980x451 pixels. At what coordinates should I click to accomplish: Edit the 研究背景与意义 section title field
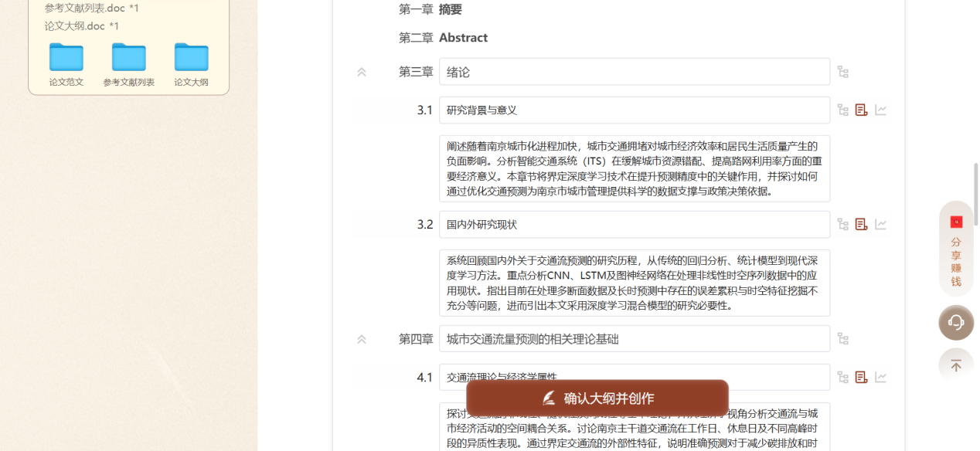pyautogui.click(x=635, y=110)
